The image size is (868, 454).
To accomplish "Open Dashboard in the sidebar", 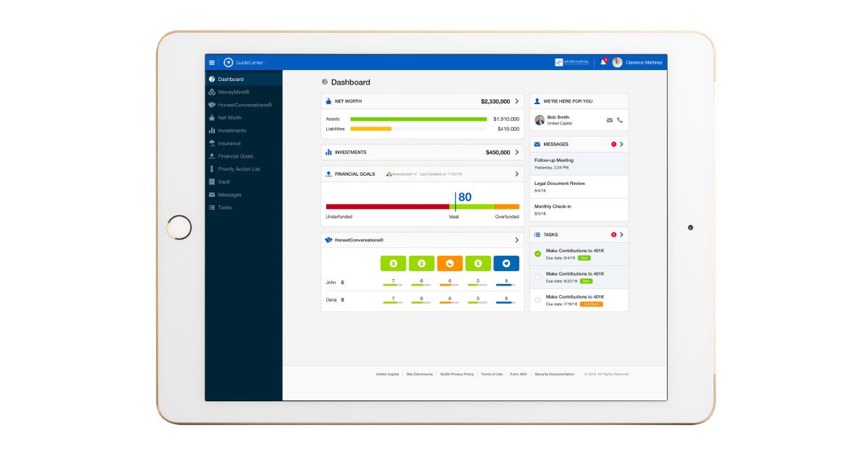I will [x=244, y=79].
